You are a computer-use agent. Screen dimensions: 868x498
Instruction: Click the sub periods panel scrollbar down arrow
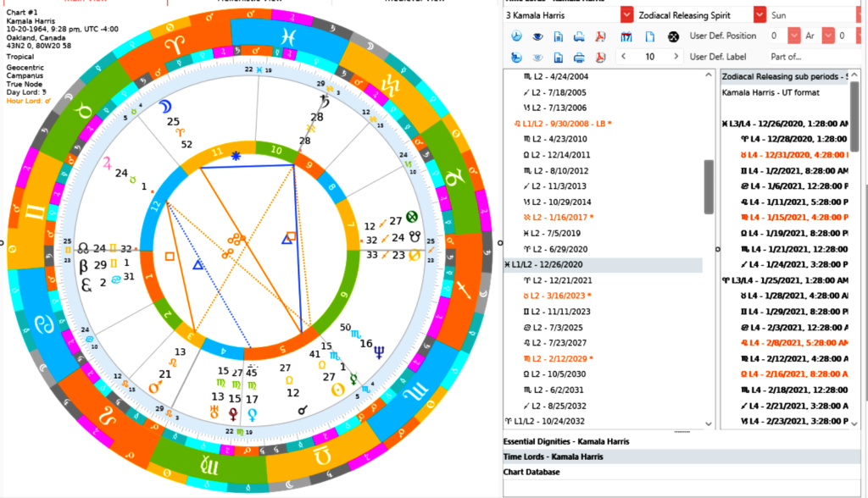tap(854, 423)
